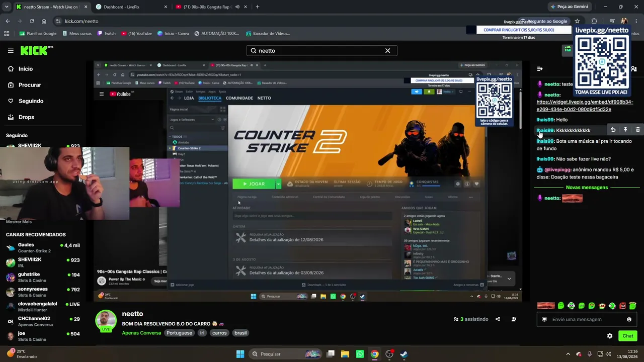The height and width of the screenshot is (362, 644).
Task: Go back in Chrome
Action: 8,21
